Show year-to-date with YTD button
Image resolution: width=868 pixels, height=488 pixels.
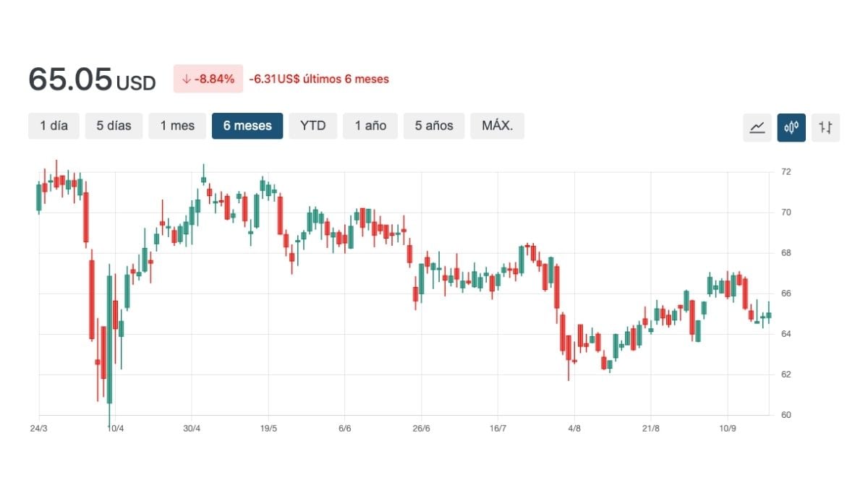[312, 126]
